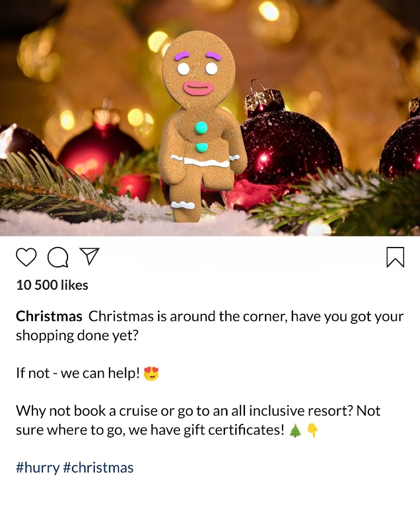Tap the #christmas hashtag

pyautogui.click(x=98, y=468)
